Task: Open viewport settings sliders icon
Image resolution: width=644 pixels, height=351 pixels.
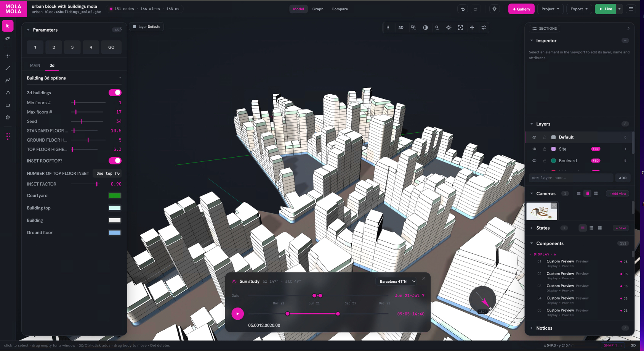Action: (484, 27)
